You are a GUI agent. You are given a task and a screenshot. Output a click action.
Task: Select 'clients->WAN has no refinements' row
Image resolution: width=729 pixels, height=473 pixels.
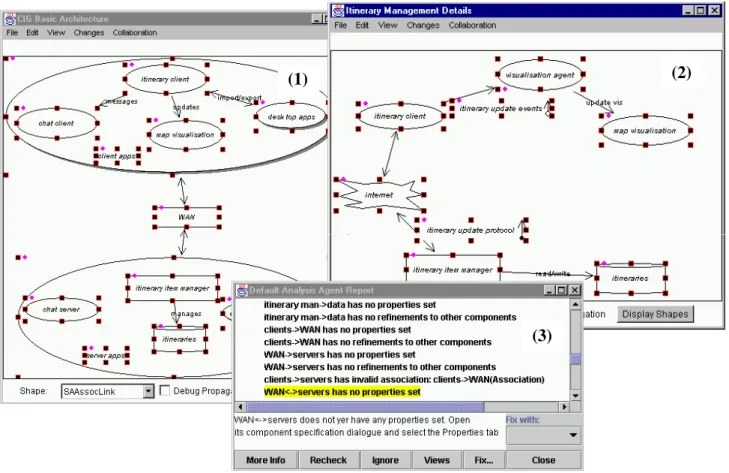[377, 342]
